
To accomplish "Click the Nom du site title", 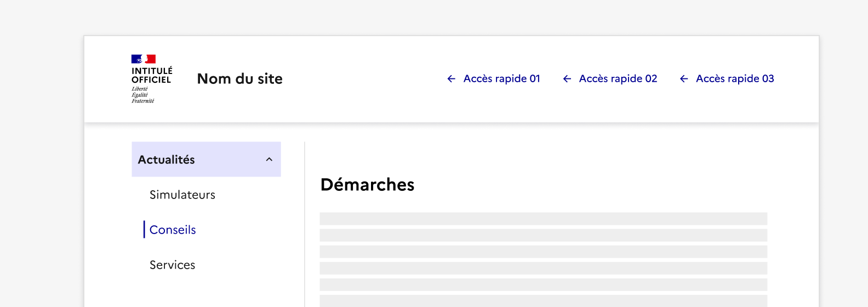I will [x=239, y=79].
